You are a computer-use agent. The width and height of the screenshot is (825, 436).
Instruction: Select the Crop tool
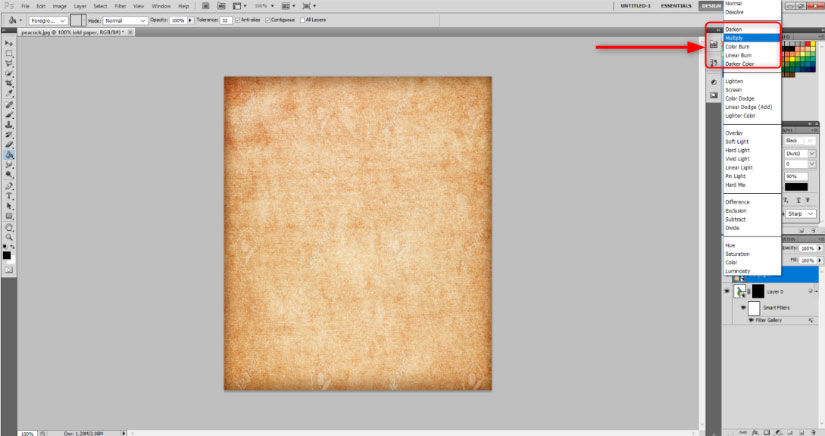tap(9, 84)
